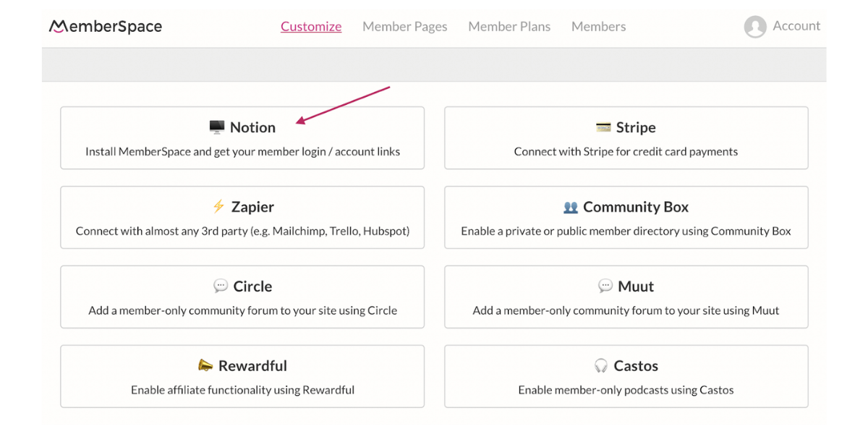
Task: Select the Notion integration card
Action: coord(242,137)
